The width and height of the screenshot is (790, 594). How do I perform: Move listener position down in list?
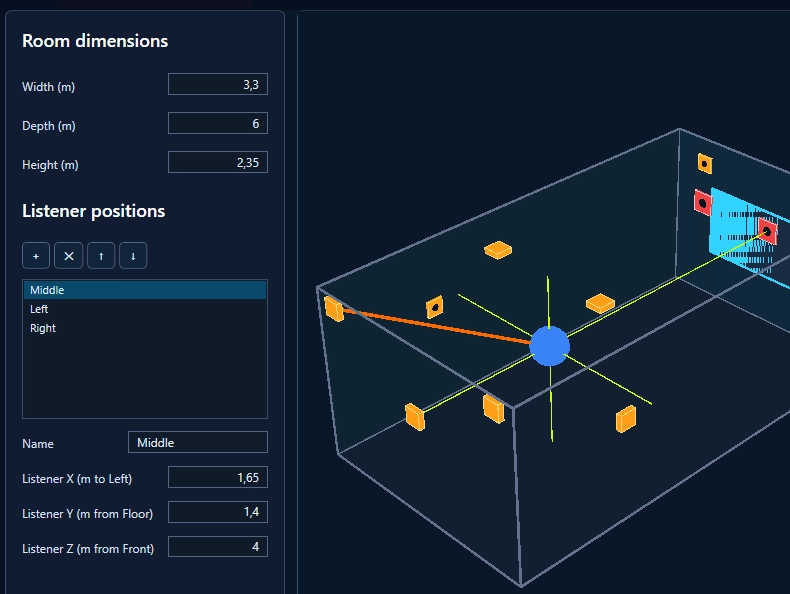(133, 255)
